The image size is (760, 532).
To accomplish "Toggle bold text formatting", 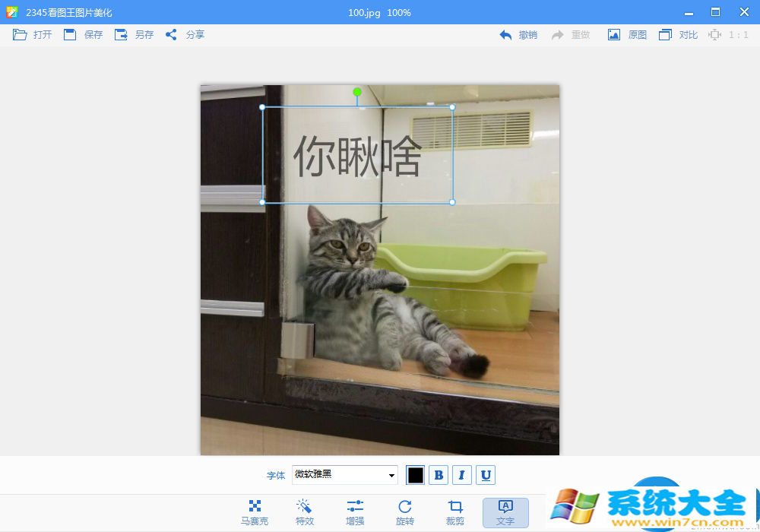I will coord(439,475).
